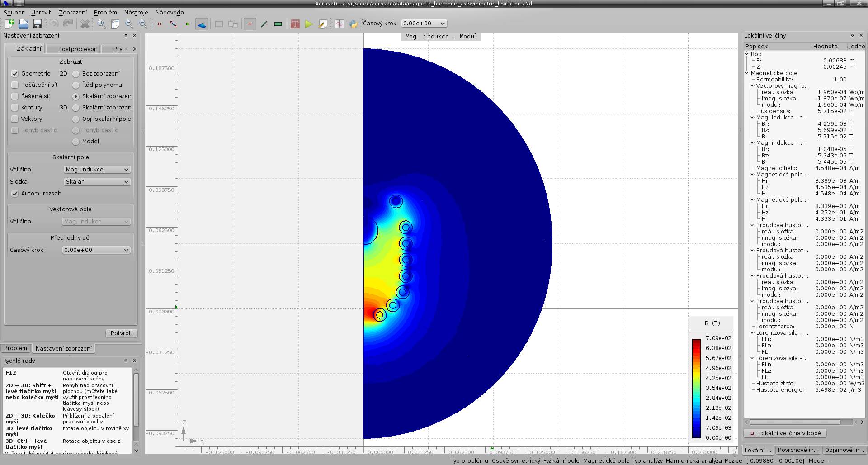The height and width of the screenshot is (465, 868).
Task: Open the chart plot icon
Action: coord(340,24)
